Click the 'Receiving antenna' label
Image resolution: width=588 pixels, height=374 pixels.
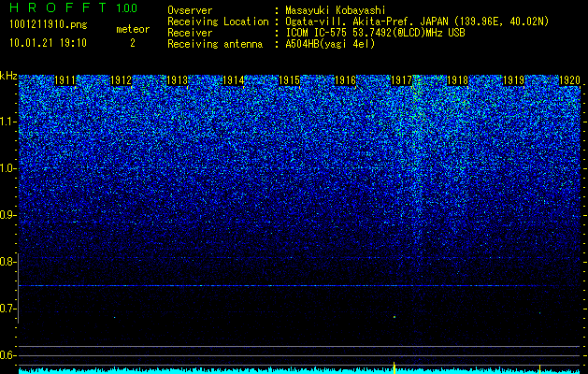(x=215, y=44)
